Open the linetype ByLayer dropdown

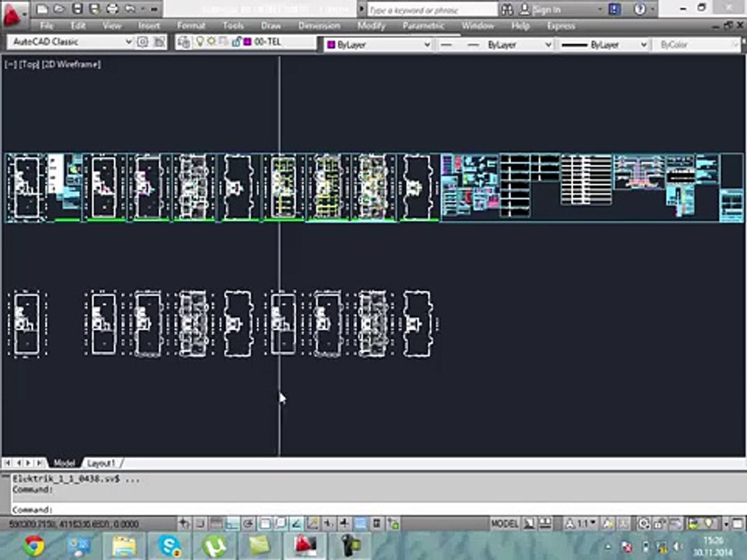tap(495, 45)
